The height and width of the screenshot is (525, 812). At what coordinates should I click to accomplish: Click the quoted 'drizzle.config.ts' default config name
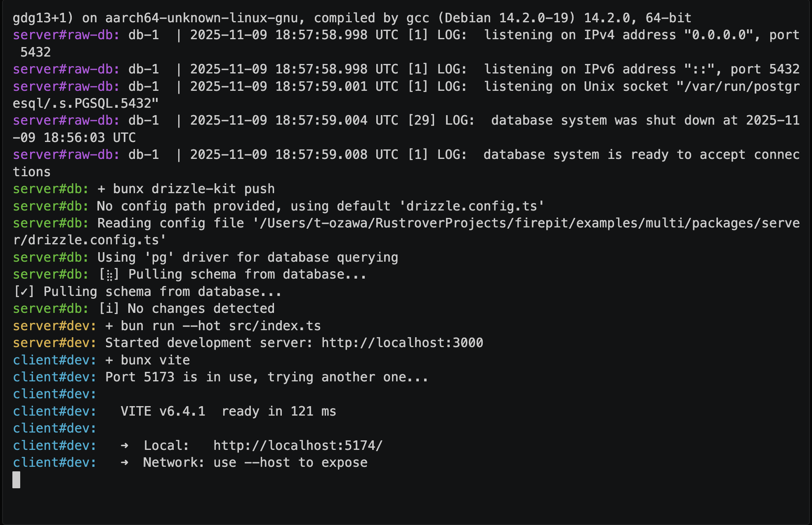[441, 206]
